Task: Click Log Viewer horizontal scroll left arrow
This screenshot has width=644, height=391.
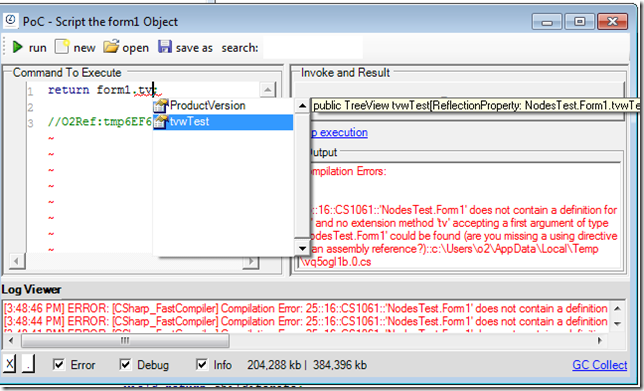Action: 11,340
